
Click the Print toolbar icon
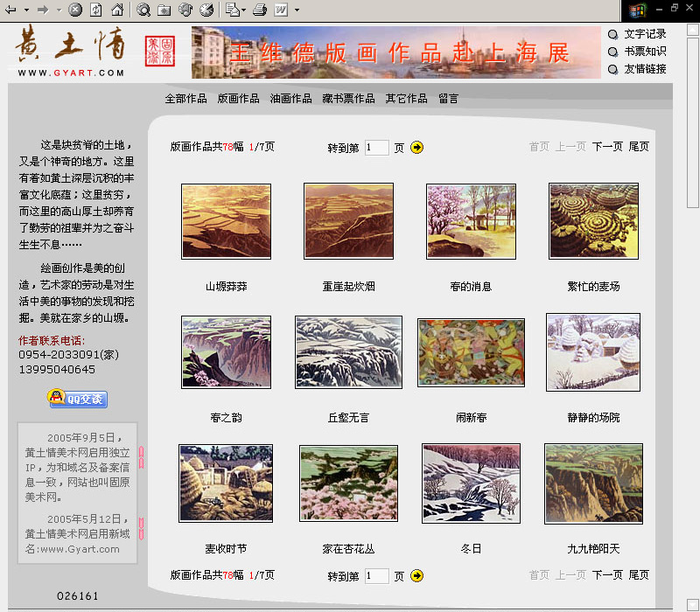point(260,10)
